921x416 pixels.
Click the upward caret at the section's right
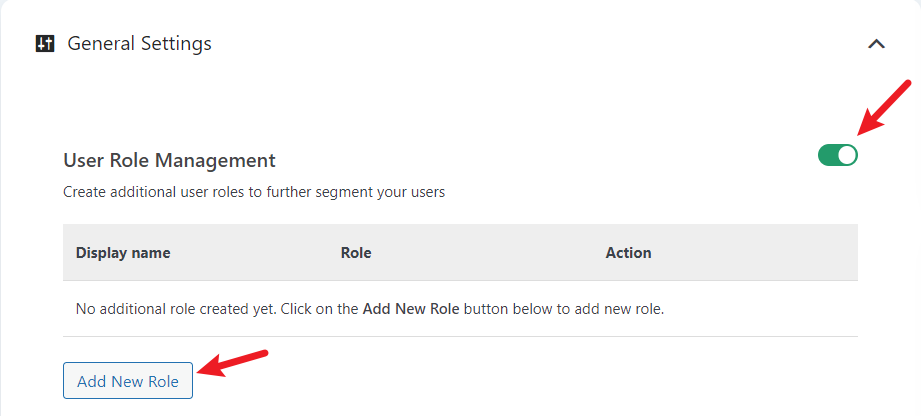(876, 44)
